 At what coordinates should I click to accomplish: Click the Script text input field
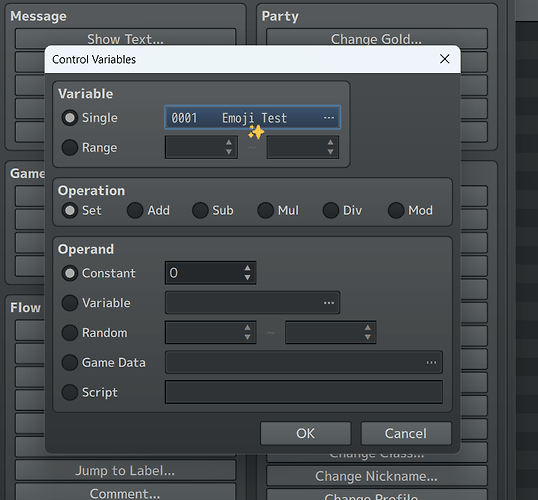pyautogui.click(x=304, y=392)
